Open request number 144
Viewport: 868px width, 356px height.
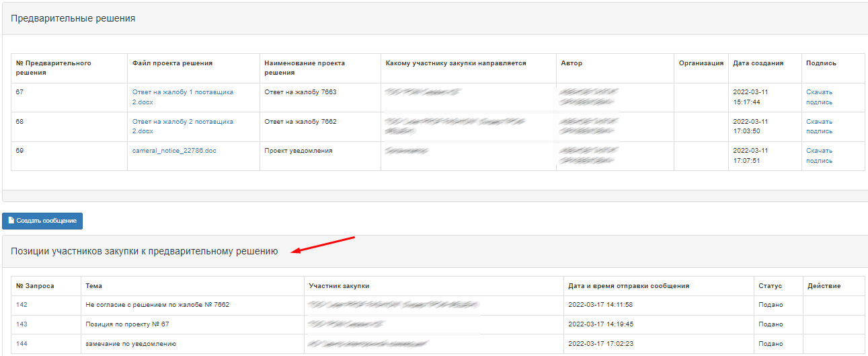[x=22, y=344]
